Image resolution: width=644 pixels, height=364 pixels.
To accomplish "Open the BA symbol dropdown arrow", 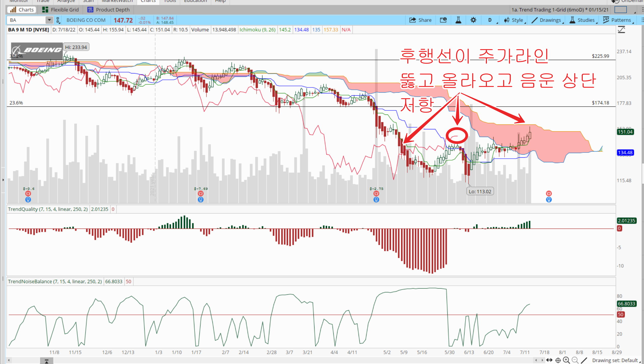I will [49, 20].
